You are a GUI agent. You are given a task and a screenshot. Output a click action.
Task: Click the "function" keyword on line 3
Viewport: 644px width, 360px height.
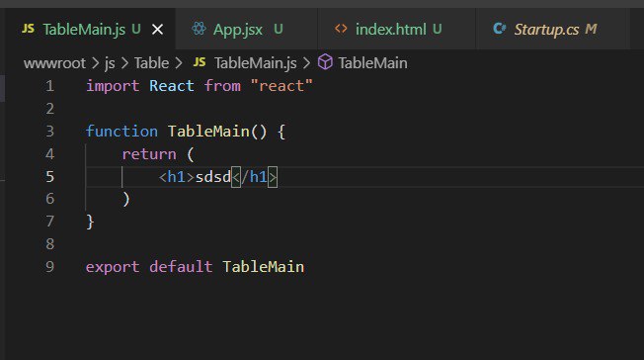point(121,132)
